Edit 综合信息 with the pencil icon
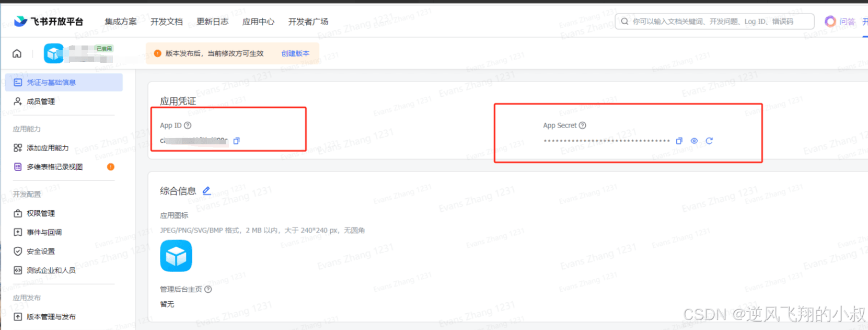This screenshot has height=330, width=868. tap(207, 191)
